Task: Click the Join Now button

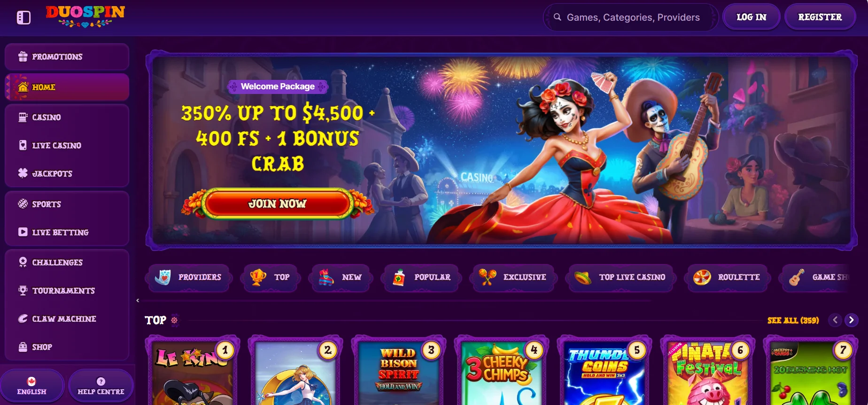Action: (x=278, y=204)
